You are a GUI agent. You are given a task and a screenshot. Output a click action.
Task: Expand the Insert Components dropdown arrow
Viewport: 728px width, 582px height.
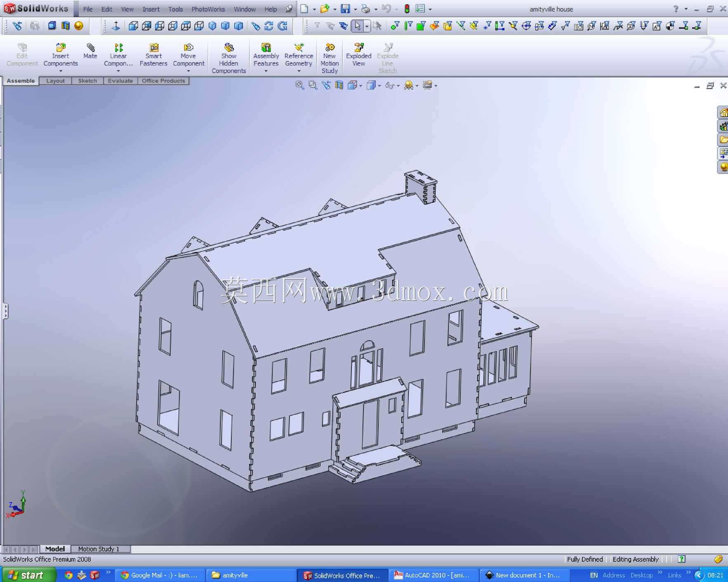[61, 71]
